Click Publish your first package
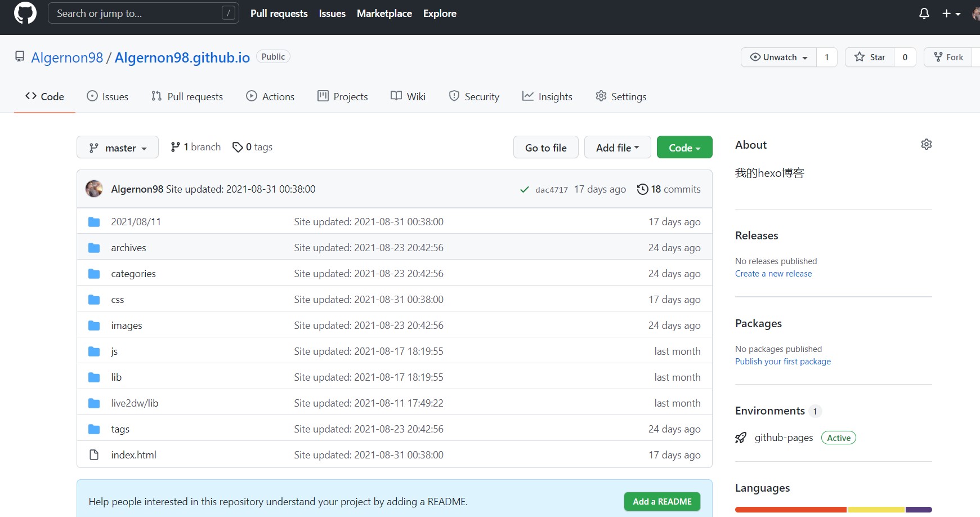The image size is (980, 517). [783, 362]
